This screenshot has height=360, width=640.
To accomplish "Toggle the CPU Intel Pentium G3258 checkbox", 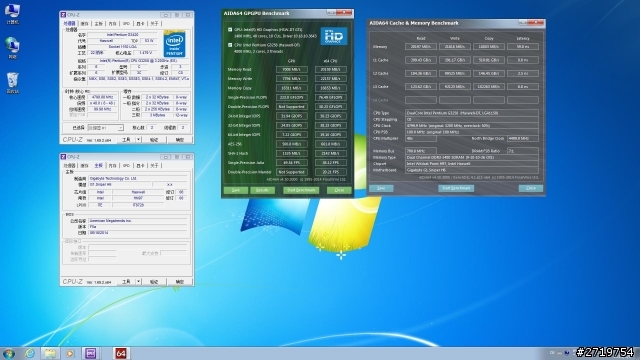I will (230, 45).
